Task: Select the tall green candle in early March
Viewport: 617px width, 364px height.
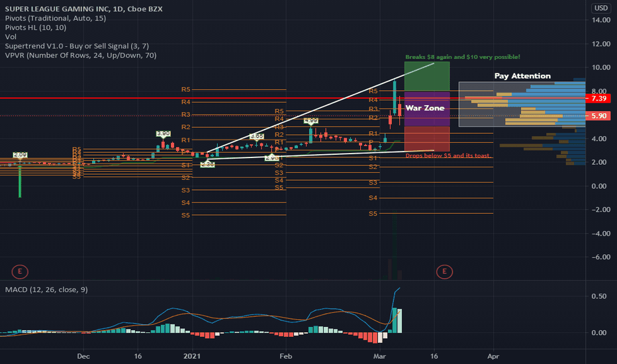Action: coord(395,97)
